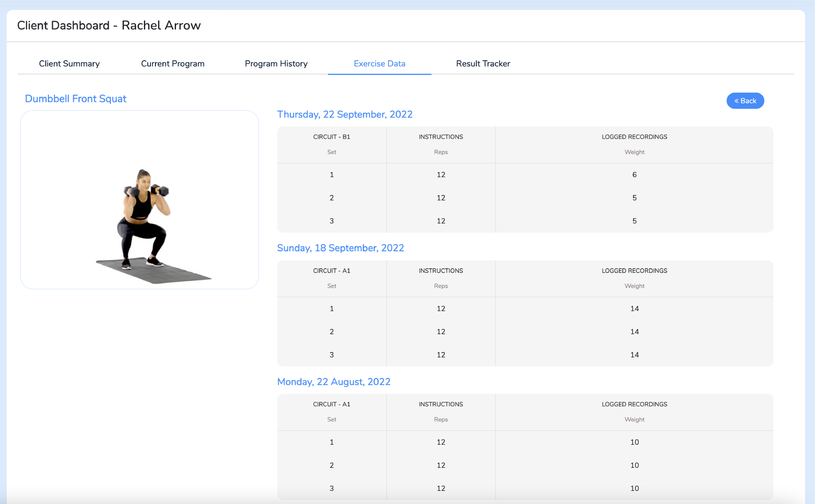Viewport: 815px width, 504px height.
Task: Click set 3 weight 5 on 22 September
Action: [634, 221]
